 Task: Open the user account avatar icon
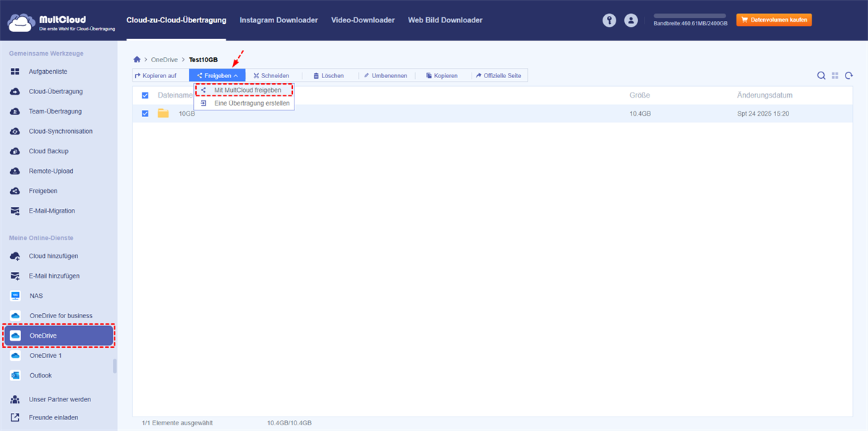point(631,20)
